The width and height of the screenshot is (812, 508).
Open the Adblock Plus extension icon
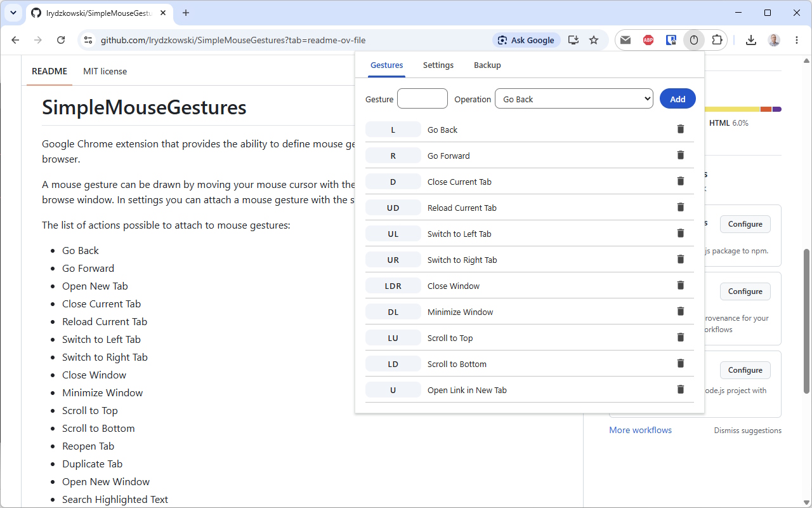pos(648,40)
